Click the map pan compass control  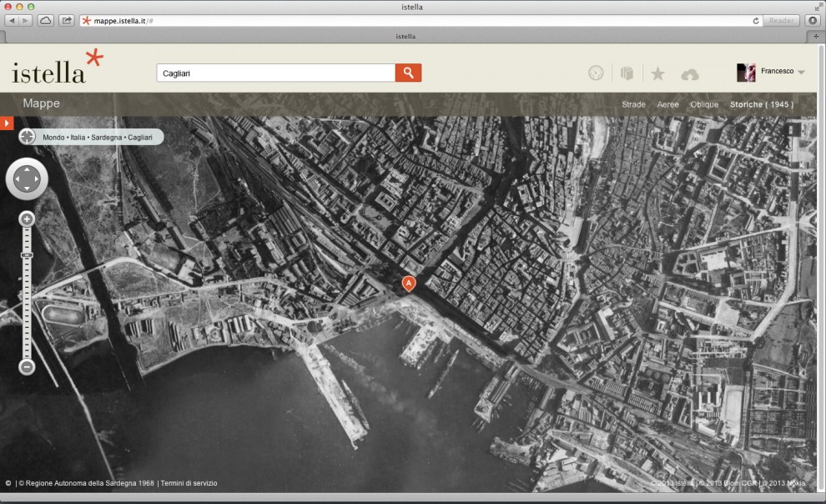point(27,179)
